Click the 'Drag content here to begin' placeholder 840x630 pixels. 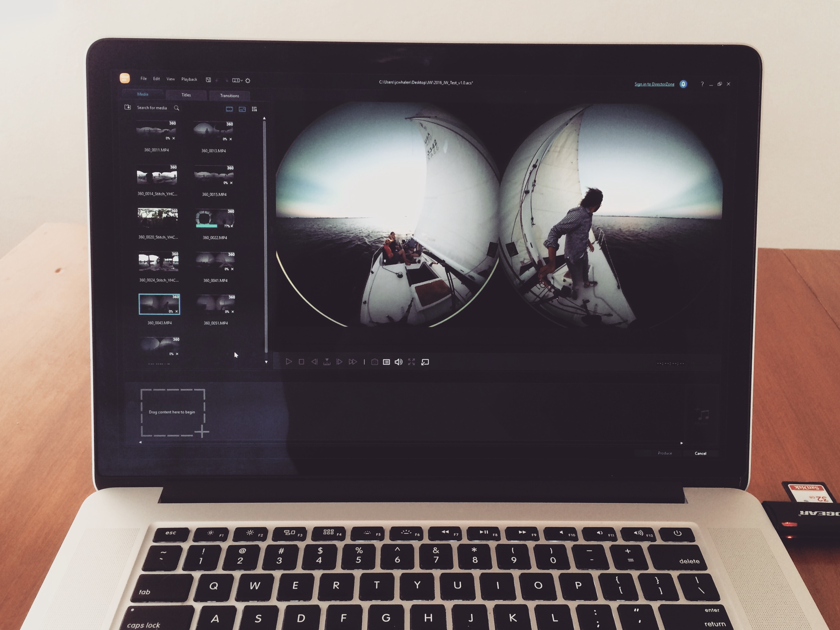(x=173, y=412)
